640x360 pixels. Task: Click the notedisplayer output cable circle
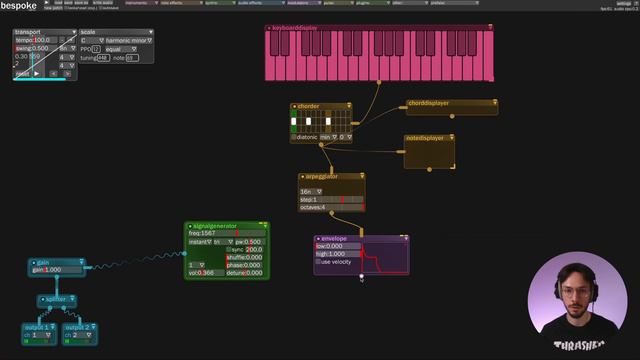pyautogui.click(x=429, y=169)
